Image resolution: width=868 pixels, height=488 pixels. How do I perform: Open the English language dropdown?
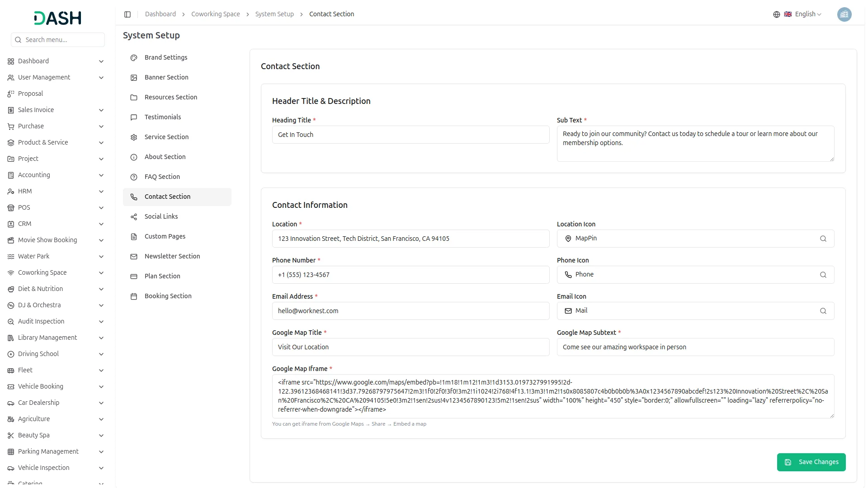click(x=807, y=14)
